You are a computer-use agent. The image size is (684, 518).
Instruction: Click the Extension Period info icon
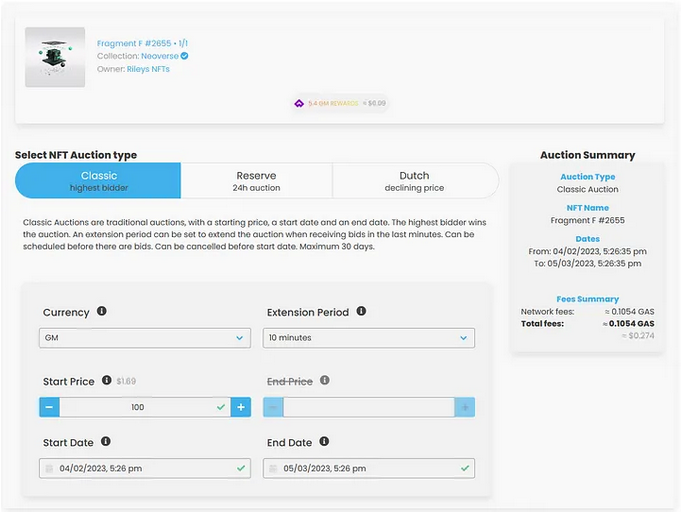(361, 311)
